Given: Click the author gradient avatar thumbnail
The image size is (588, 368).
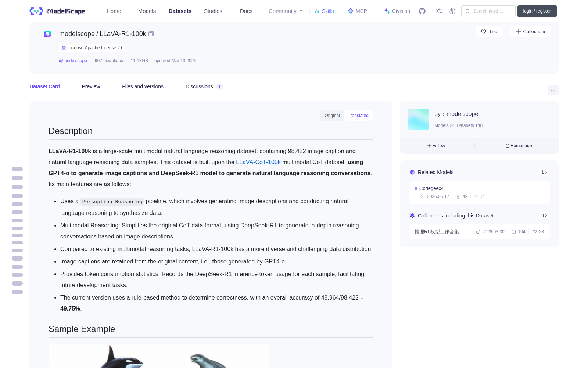Looking at the screenshot, I should (418, 119).
